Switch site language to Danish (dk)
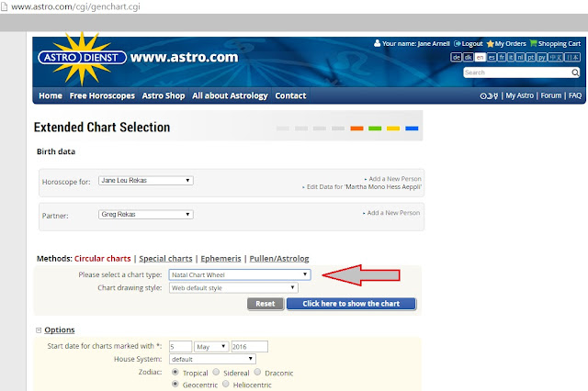Image resolution: width=588 pixels, height=391 pixels. pos(468,57)
